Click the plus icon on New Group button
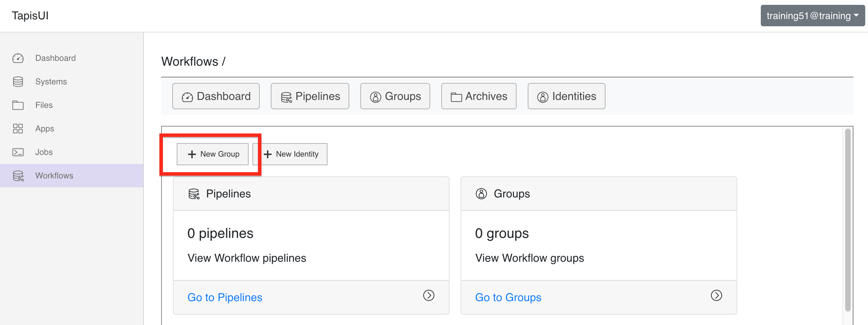868x325 pixels. [192, 154]
